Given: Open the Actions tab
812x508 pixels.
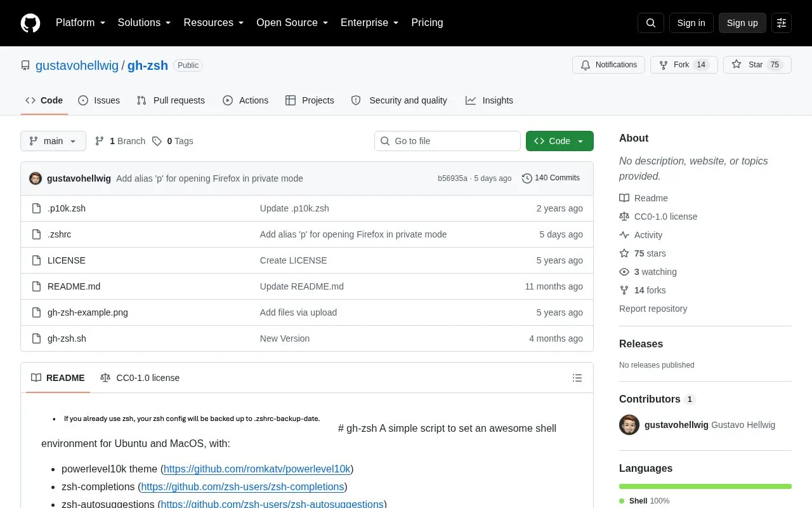Looking at the screenshot, I should point(246,100).
